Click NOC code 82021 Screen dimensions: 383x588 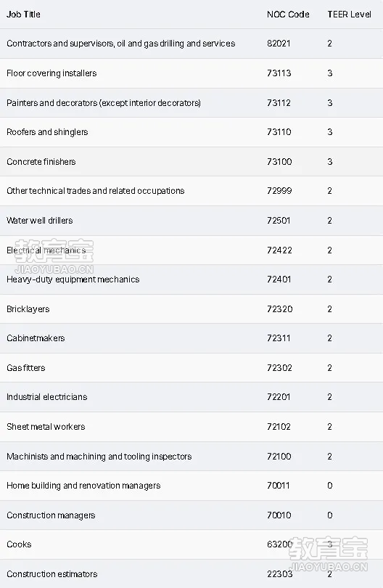279,44
